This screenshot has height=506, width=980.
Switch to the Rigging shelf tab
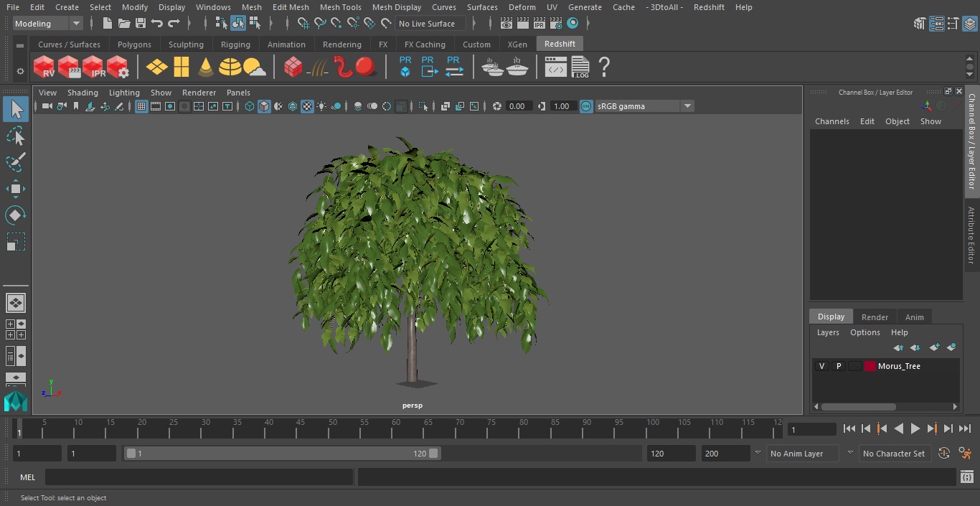[235, 44]
